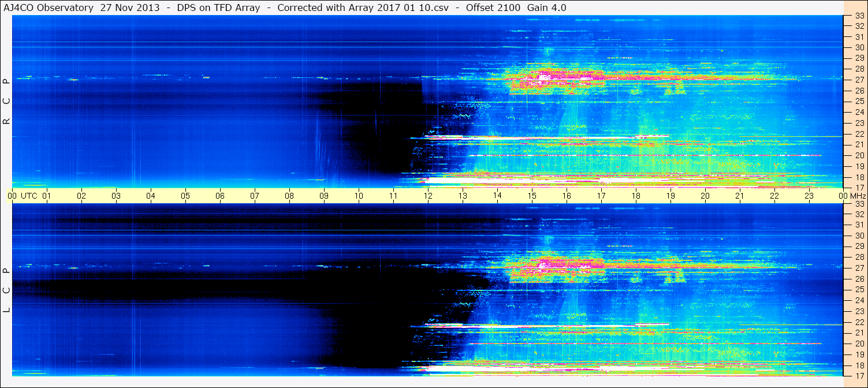The width and height of the screenshot is (868, 388).
Task: Click the '00 MHz' label ending the time axis
Action: click(x=852, y=196)
